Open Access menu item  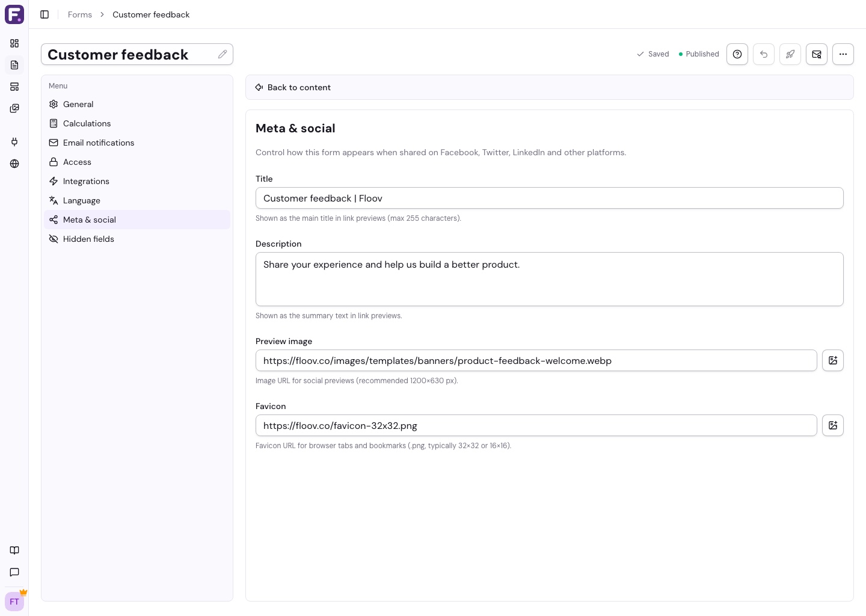137,162
